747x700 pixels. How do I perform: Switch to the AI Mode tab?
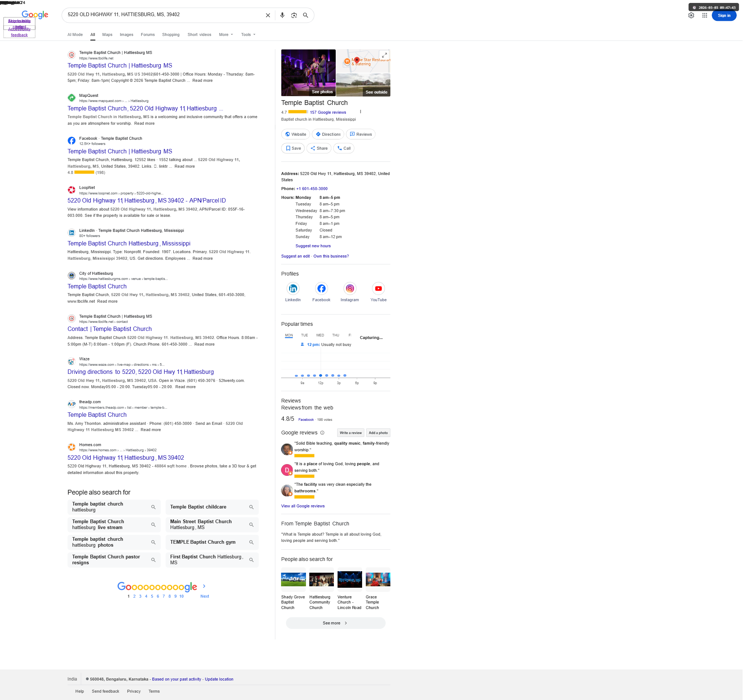pyautogui.click(x=76, y=35)
